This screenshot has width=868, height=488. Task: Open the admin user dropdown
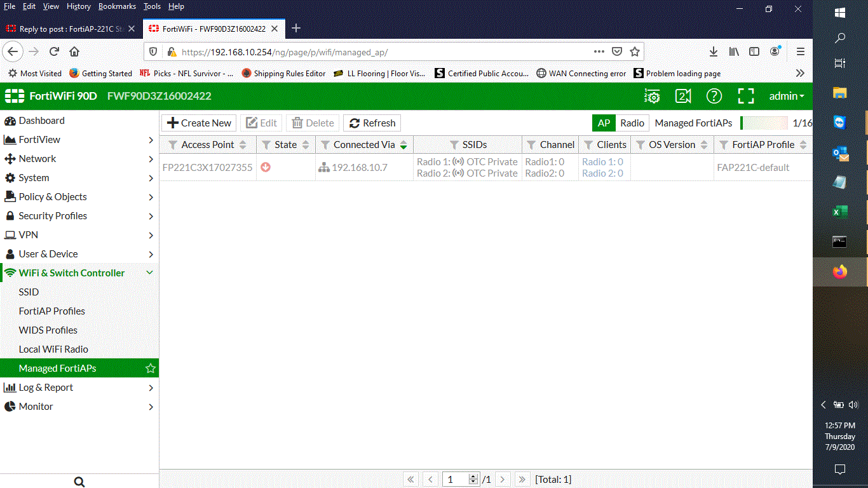(x=787, y=96)
